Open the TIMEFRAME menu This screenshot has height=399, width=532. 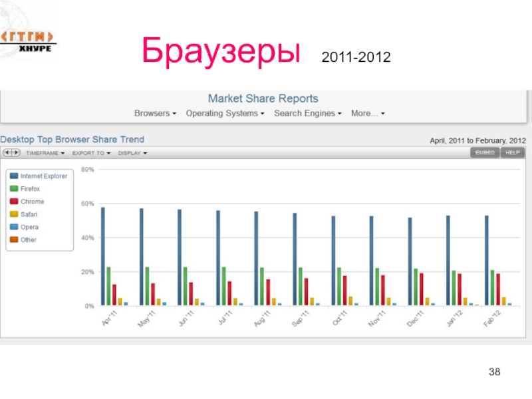45,153
